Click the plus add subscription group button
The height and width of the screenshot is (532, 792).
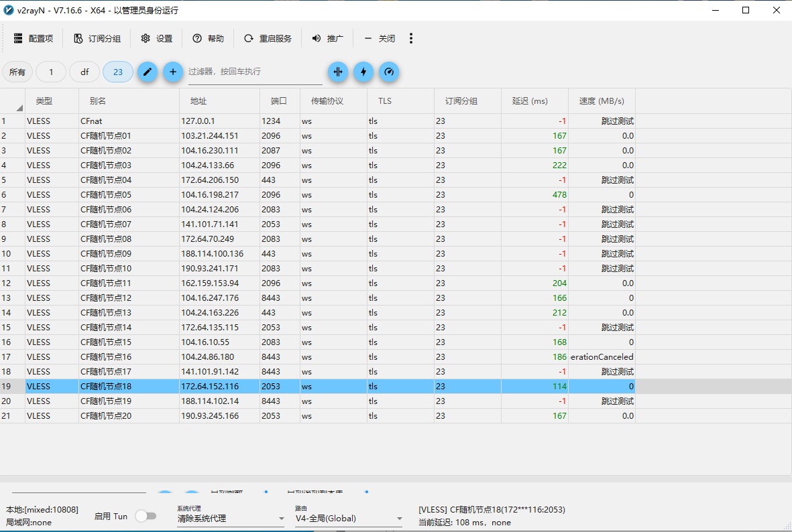[x=172, y=72]
